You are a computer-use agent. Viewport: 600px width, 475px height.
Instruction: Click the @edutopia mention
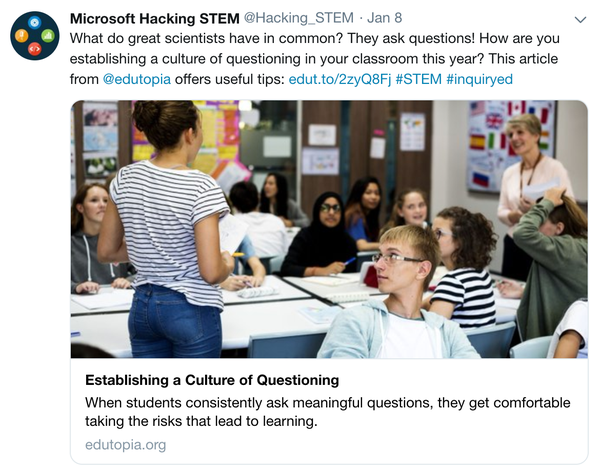[141, 79]
